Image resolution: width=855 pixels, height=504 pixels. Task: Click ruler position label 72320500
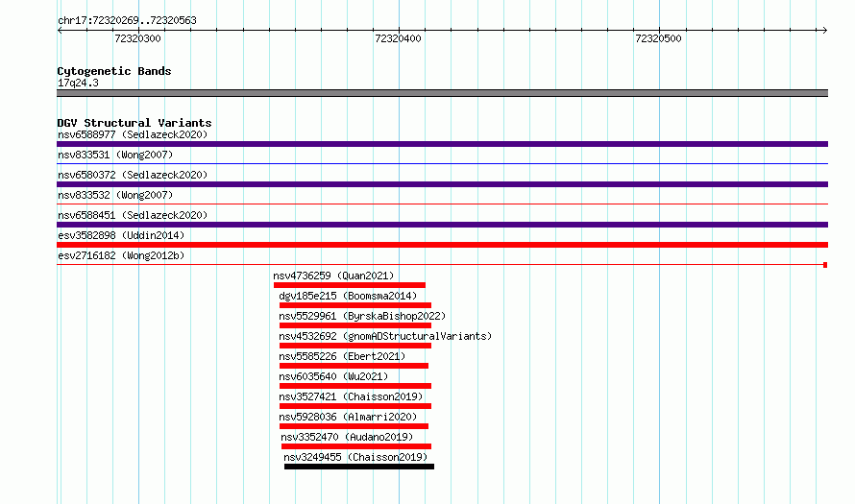[x=658, y=38]
